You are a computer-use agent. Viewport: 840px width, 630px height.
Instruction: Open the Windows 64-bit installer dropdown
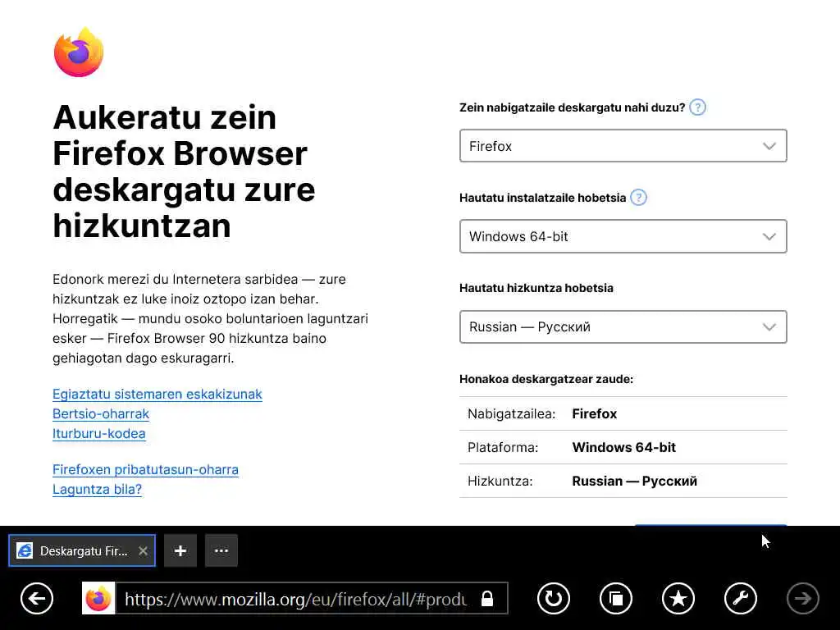(623, 236)
